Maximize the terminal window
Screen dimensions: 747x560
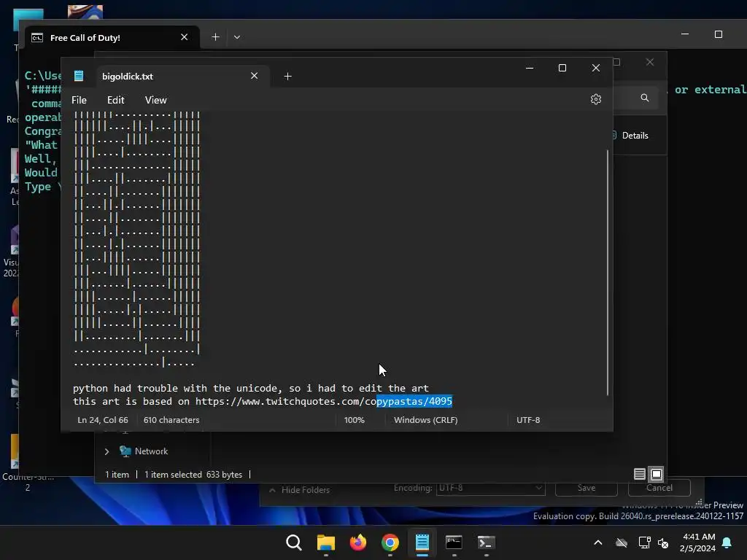click(x=719, y=34)
